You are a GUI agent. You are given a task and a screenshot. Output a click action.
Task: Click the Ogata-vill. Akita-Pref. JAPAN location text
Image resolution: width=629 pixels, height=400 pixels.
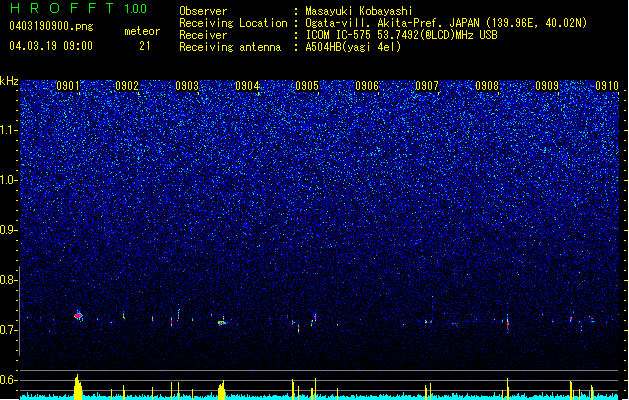446,23
